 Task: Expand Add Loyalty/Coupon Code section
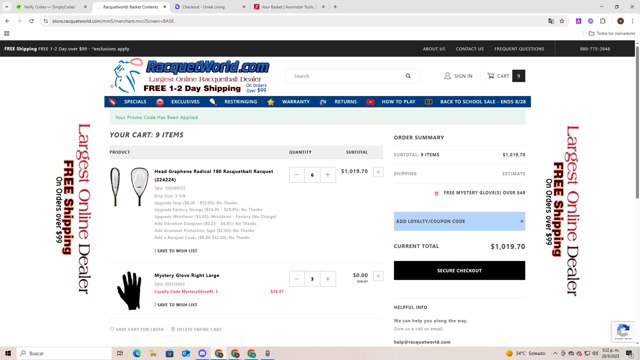coord(459,221)
